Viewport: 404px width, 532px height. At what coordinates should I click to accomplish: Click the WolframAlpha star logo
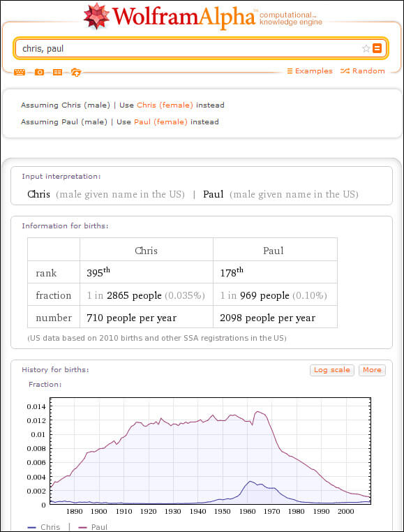click(97, 15)
